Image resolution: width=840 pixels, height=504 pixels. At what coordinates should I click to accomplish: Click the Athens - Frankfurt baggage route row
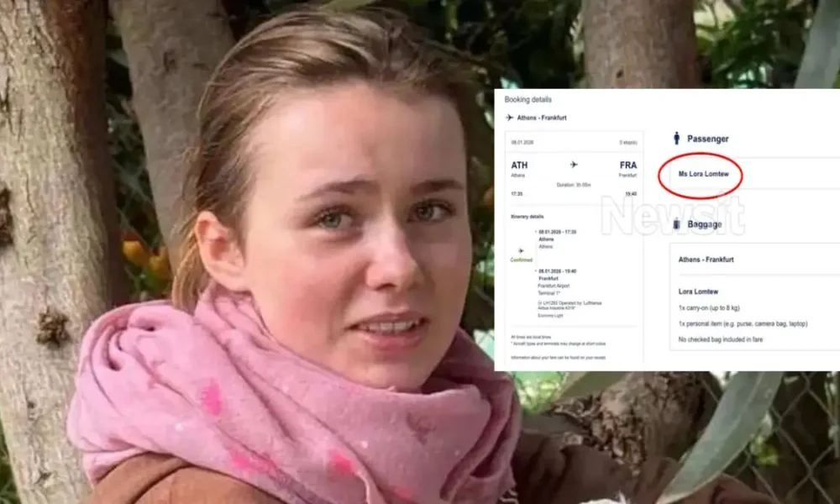(706, 260)
